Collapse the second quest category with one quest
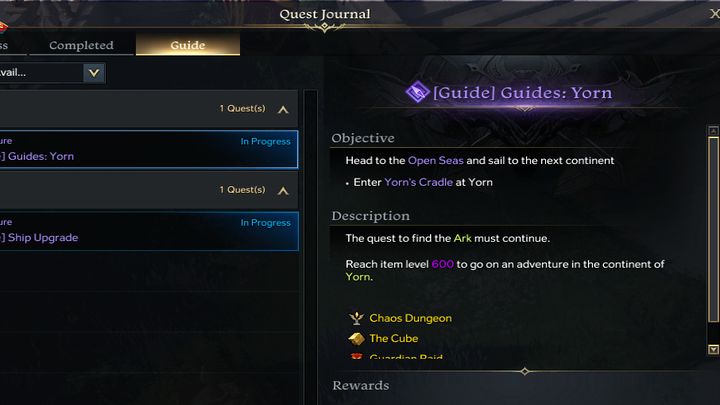This screenshot has height=405, width=720. (283, 190)
